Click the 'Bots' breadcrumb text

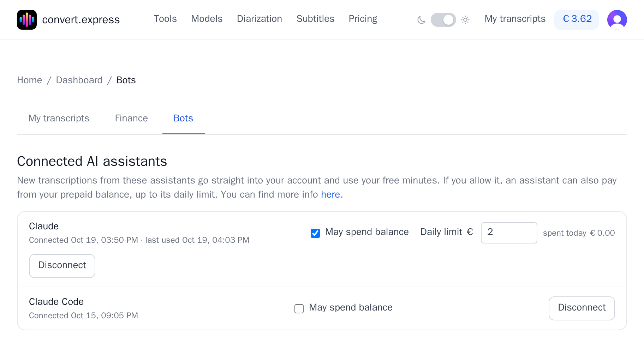point(126,80)
